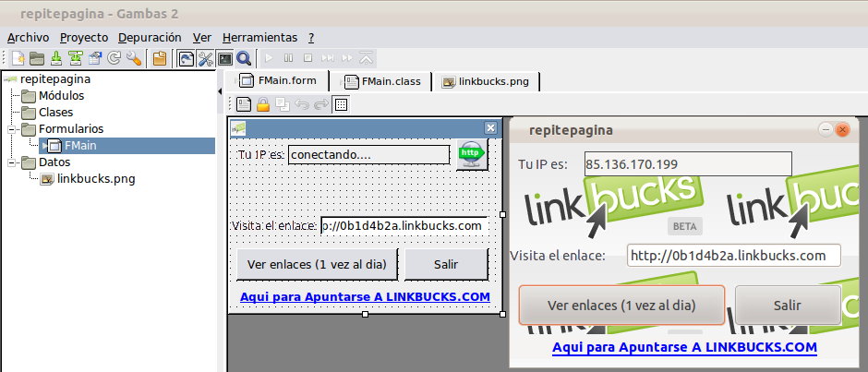The height and width of the screenshot is (372, 868).
Task: Open the Archivo menu
Action: (29, 38)
